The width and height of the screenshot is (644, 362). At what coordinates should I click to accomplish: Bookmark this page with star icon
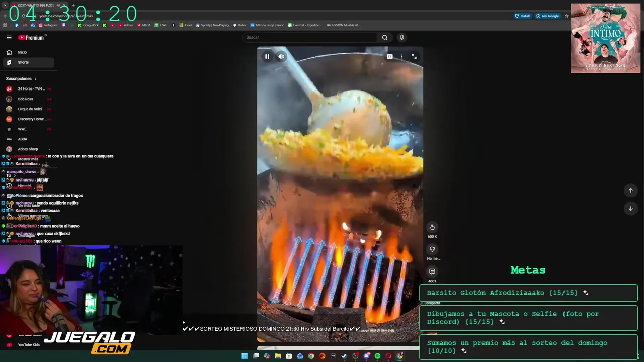[x=567, y=16]
